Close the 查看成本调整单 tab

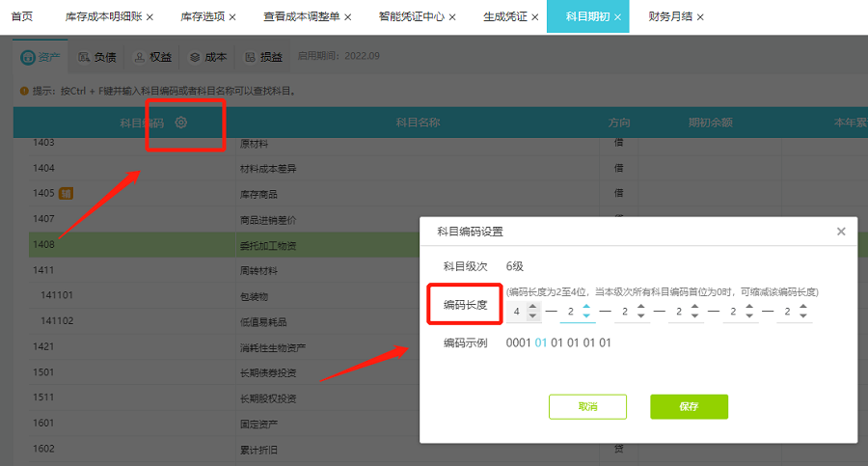pyautogui.click(x=347, y=17)
